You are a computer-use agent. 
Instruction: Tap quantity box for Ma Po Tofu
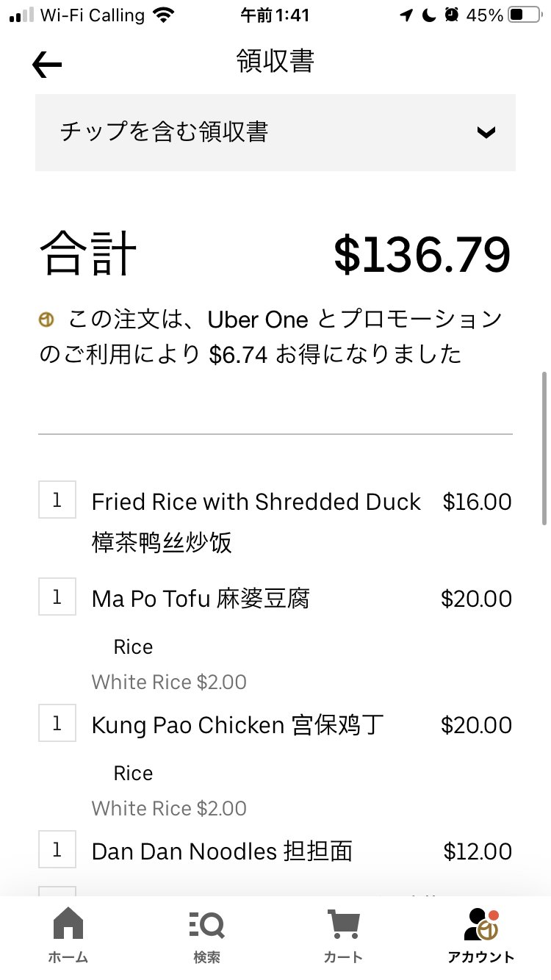click(57, 597)
